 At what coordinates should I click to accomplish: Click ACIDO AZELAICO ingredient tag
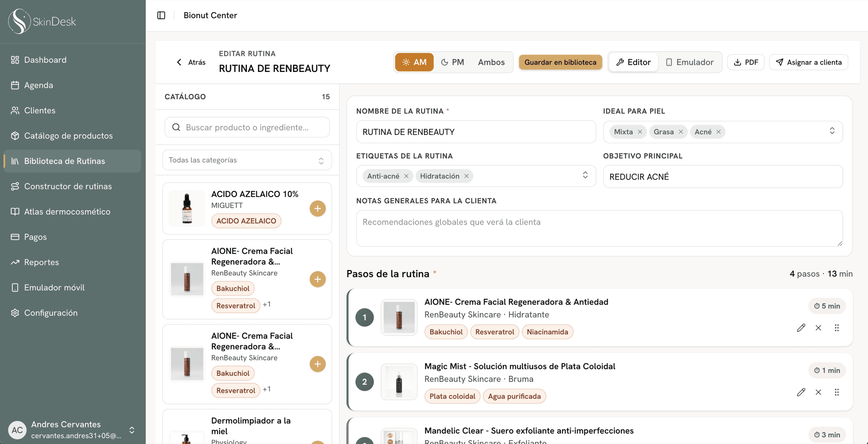pyautogui.click(x=246, y=221)
